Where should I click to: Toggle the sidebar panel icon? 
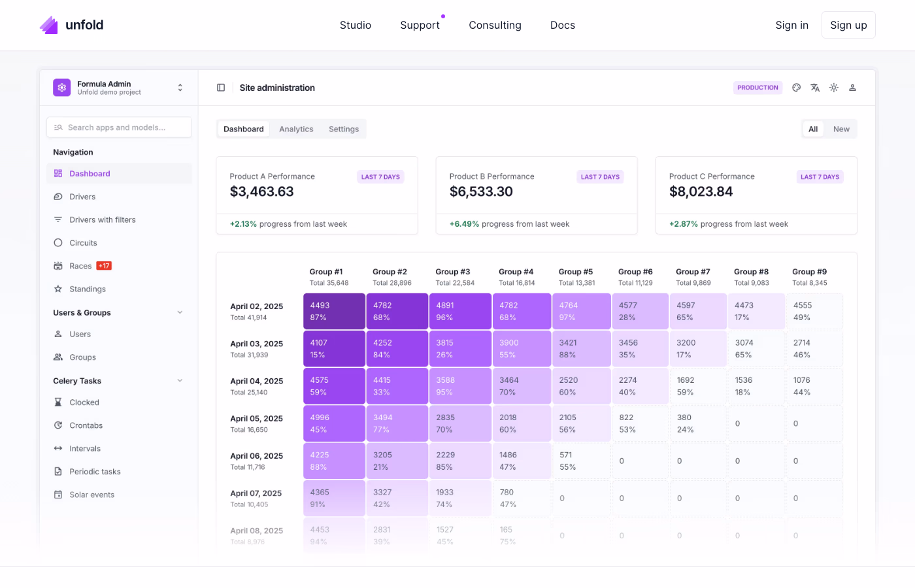coord(221,88)
